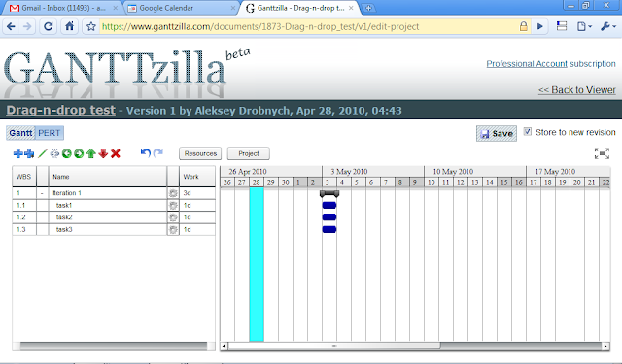Click the add subtask plus icon
The image size is (622, 364).
tap(29, 153)
